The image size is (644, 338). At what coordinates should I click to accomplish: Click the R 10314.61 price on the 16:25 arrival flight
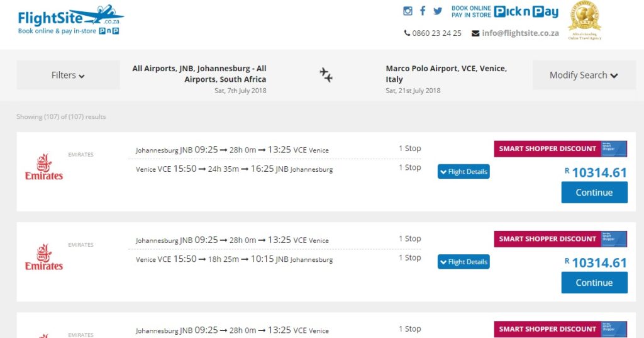596,172
